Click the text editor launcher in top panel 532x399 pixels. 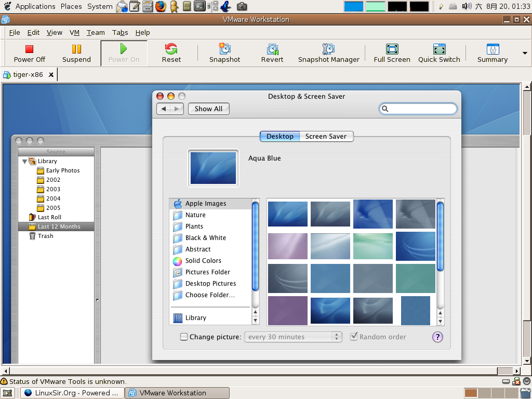(135, 6)
